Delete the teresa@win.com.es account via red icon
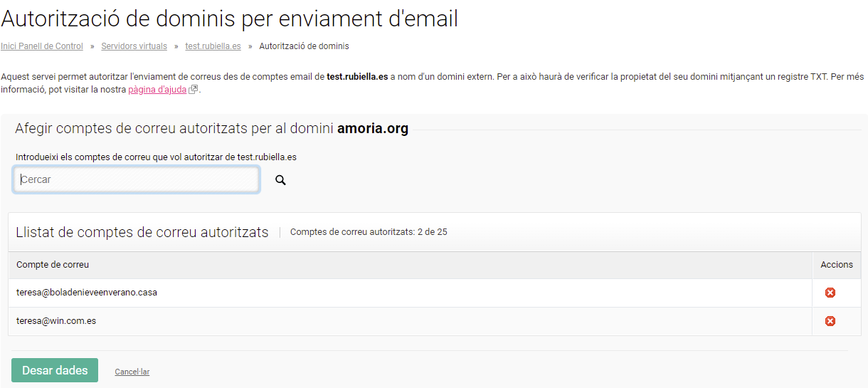 click(x=830, y=321)
